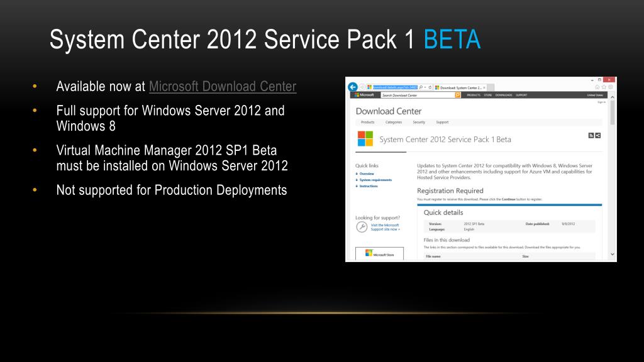Viewport: 644px width, 362px height.
Task: Click the scrollbar up arrow
Action: coord(613,97)
